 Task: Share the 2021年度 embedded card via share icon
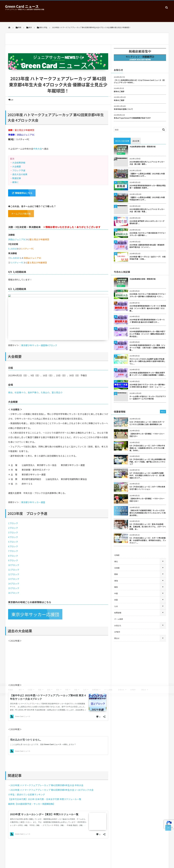104,717
